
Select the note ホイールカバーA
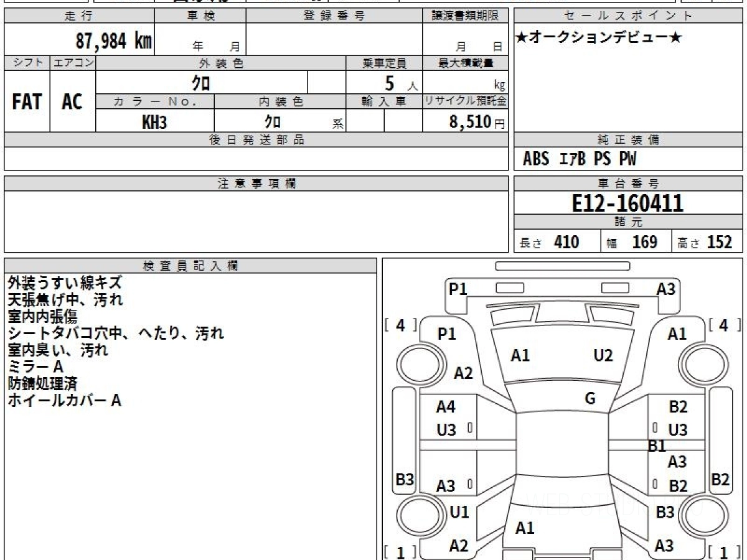[x=64, y=401]
